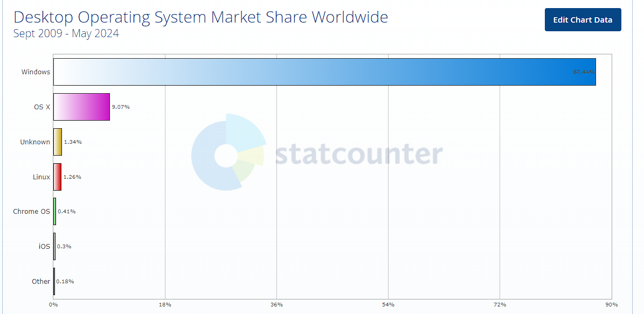
Task: Click the Windows axis label
Action: (36, 72)
